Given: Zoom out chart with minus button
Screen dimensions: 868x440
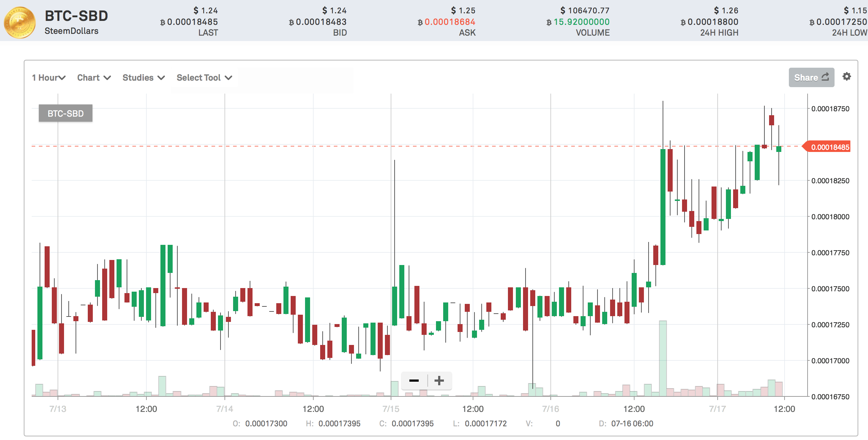Looking at the screenshot, I should coord(414,381).
